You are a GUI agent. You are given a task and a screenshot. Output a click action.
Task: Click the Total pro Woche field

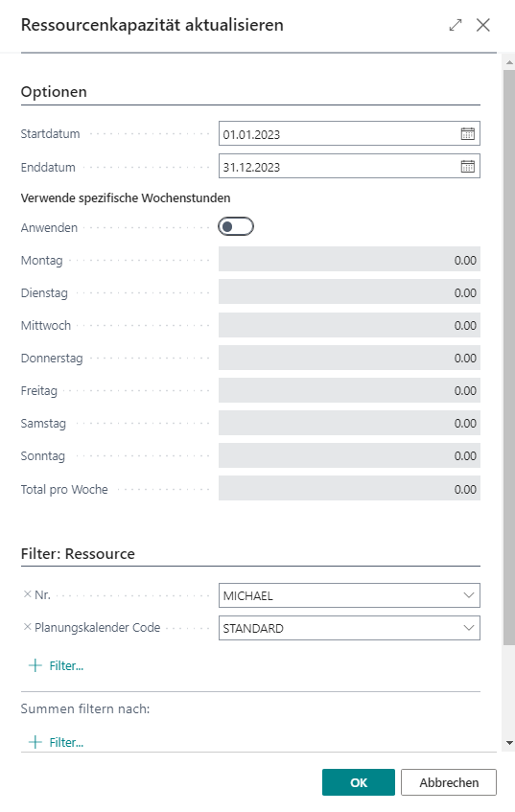click(x=349, y=488)
